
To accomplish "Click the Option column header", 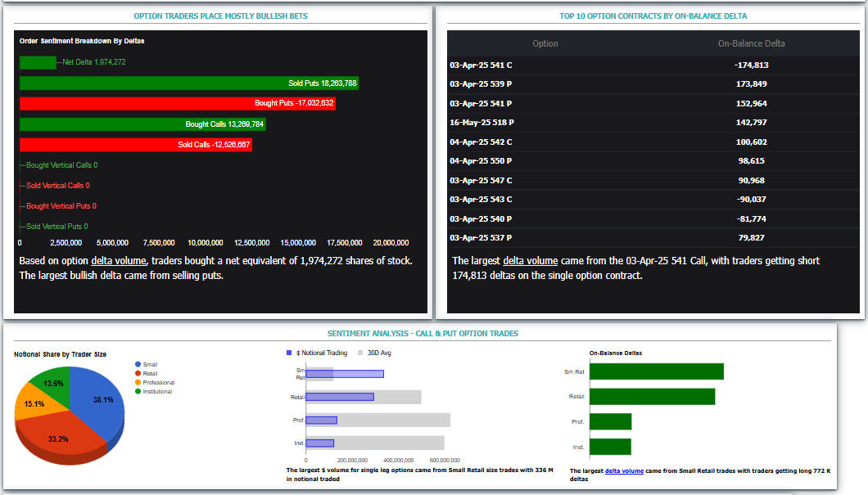I will click(545, 43).
